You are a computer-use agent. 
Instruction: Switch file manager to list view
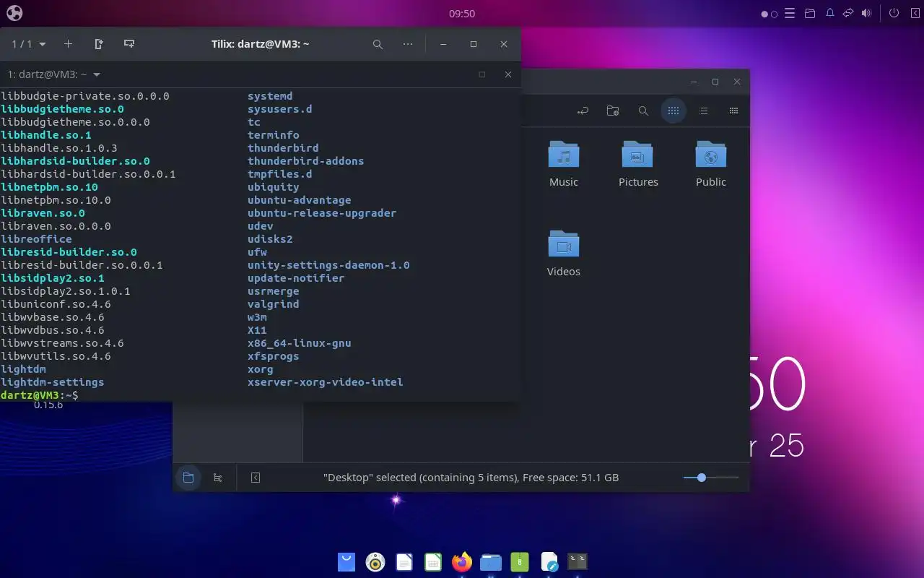703,111
